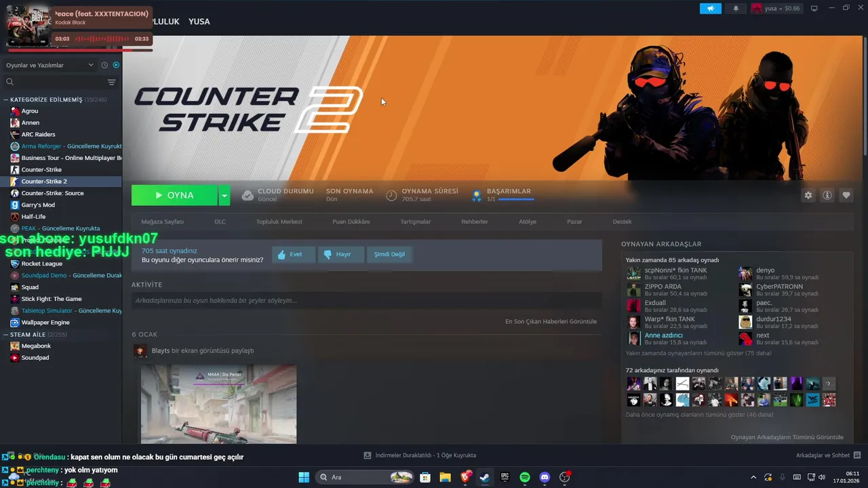Open the dropdown arrow beside OYNA
The height and width of the screenshot is (488, 868).
coord(224,195)
